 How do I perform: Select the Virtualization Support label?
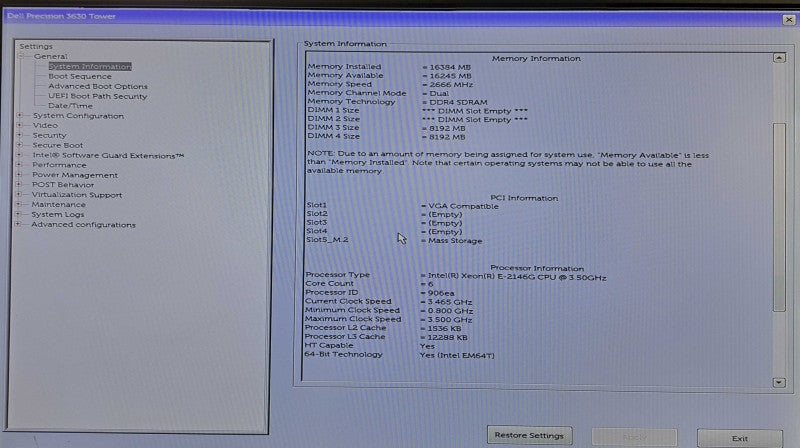pyautogui.click(x=77, y=194)
